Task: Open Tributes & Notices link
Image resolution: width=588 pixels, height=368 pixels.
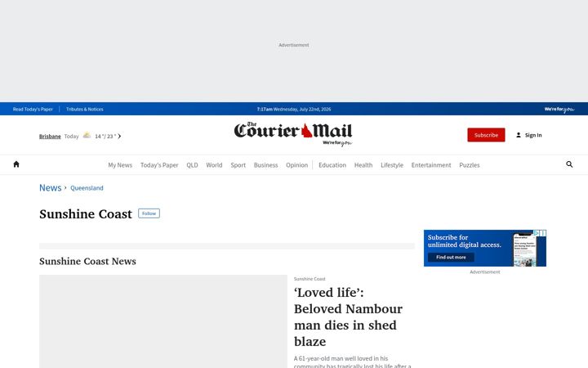Action: pyautogui.click(x=84, y=110)
